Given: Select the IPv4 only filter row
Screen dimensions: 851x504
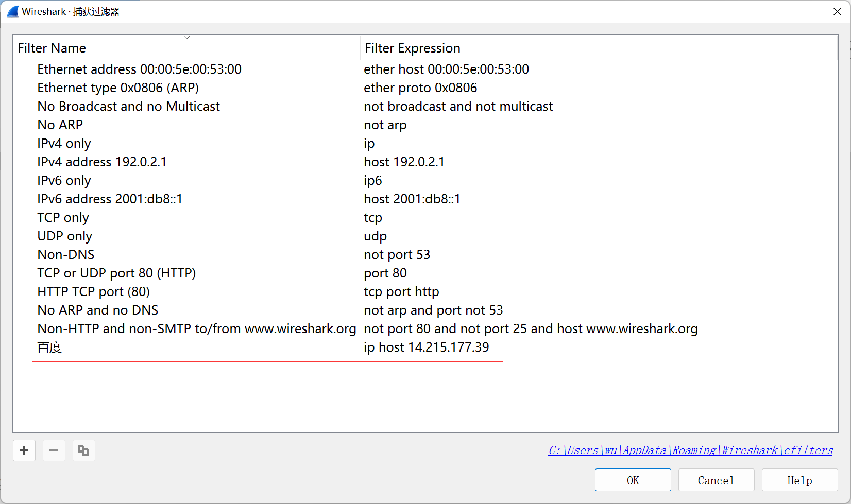Looking at the screenshot, I should [x=64, y=144].
